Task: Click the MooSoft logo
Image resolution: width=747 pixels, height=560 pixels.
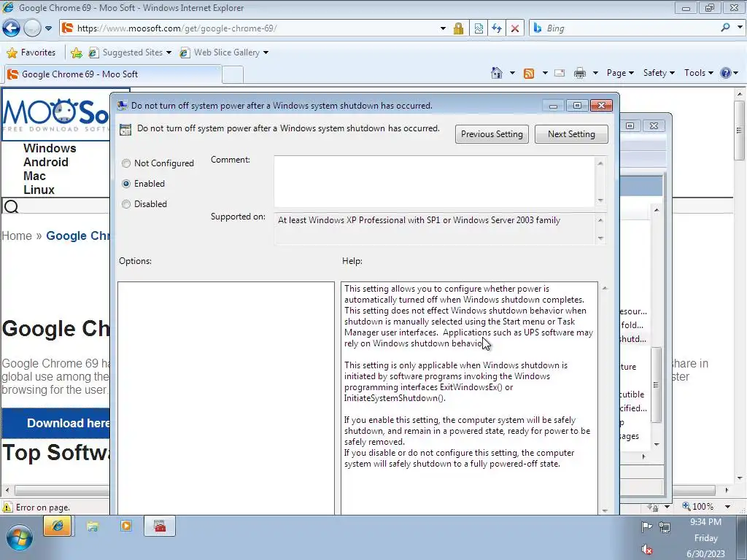Action: [x=55, y=114]
